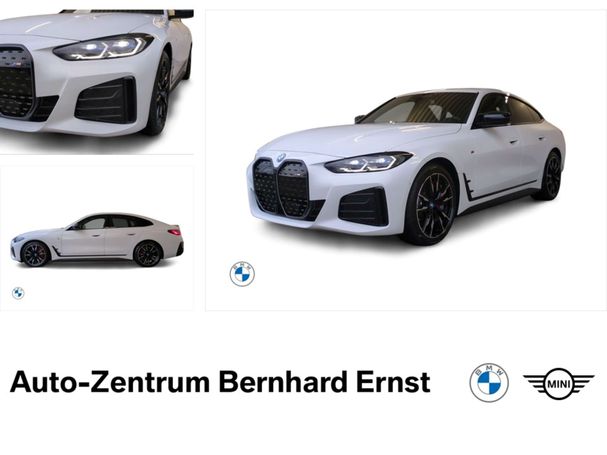This screenshot has height=455, width=607.
Task: Click the BMW hood emblem on the large car photo
Action: (281, 158)
